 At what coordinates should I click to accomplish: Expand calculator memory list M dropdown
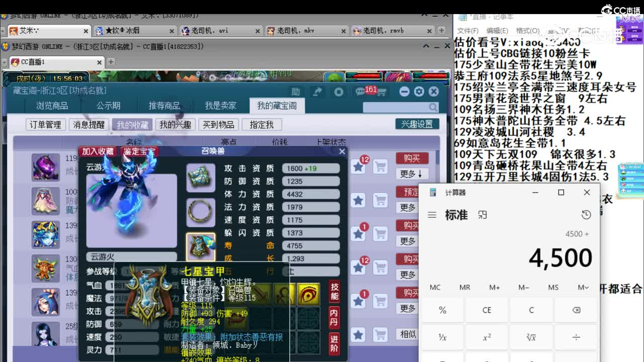click(583, 287)
